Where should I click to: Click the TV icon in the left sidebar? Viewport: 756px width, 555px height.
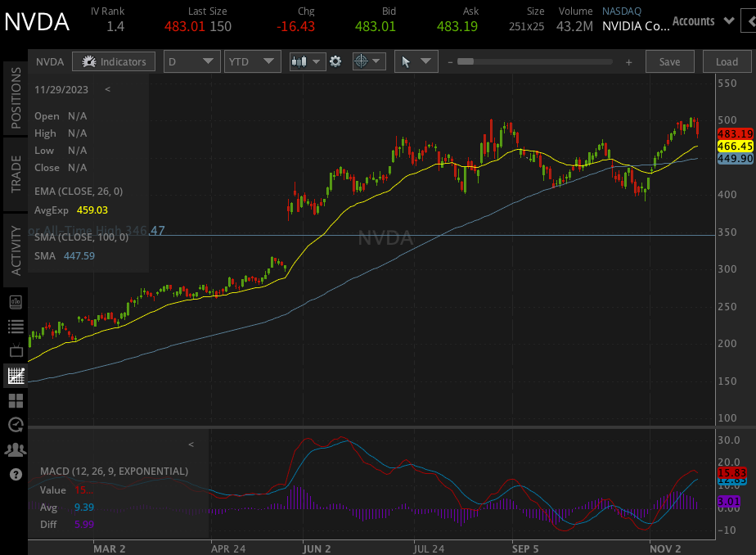click(15, 350)
